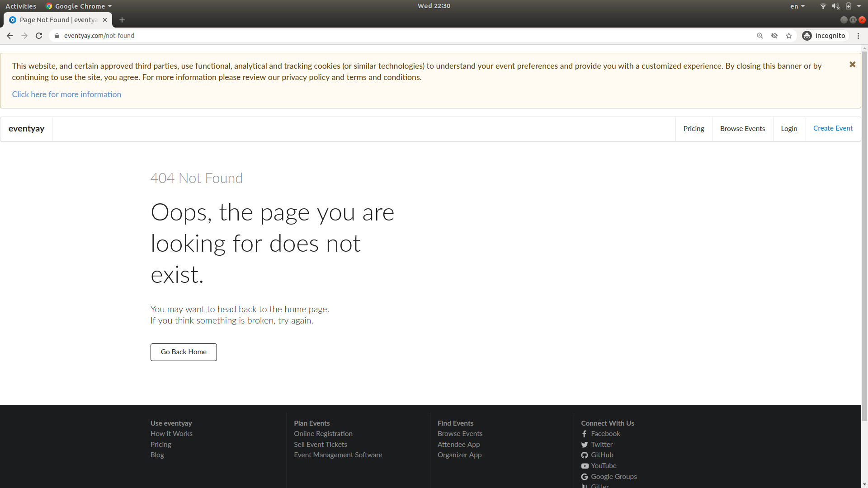Viewport: 868px width, 488px height.
Task: Click the bookmark star in the address bar
Action: click(789, 35)
